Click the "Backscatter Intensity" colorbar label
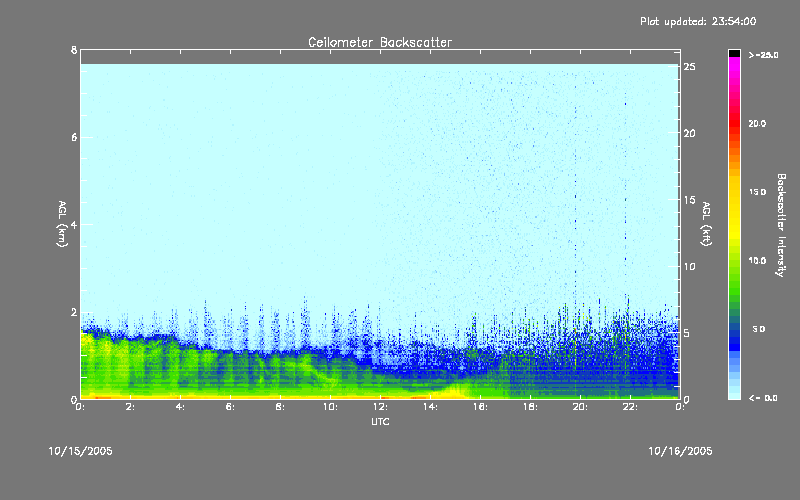Viewport: 800px width, 500px height. (x=781, y=225)
